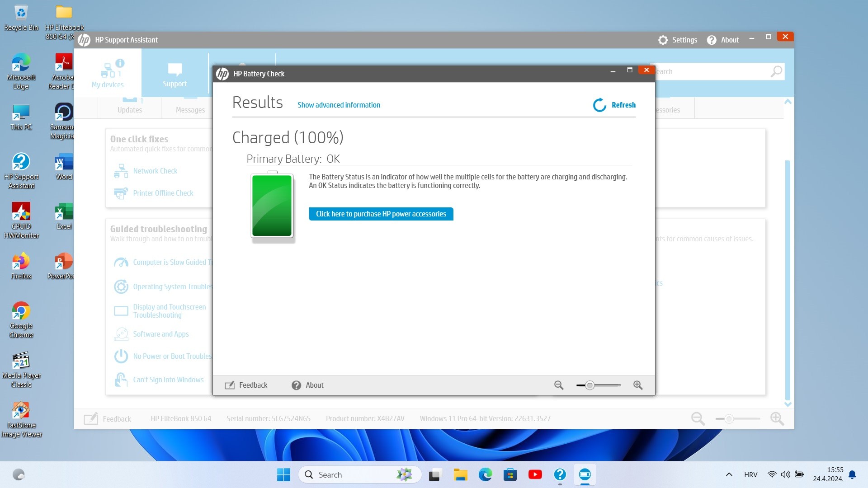Viewport: 868px width, 488px height.
Task: Run Printer Offline Check fix
Action: (163, 193)
